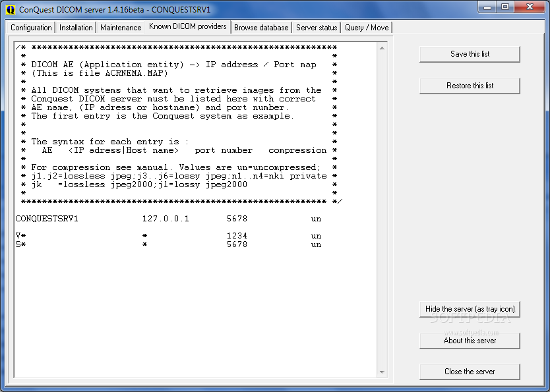The width and height of the screenshot is (550, 392).
Task: Click the 'un' compression value on the S* line
Action: click(x=316, y=245)
